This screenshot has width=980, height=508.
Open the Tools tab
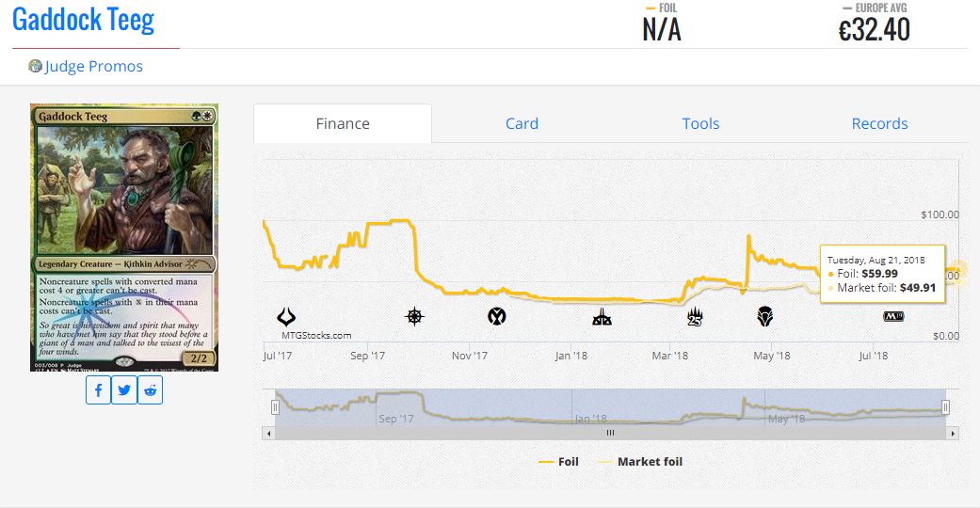pos(700,123)
